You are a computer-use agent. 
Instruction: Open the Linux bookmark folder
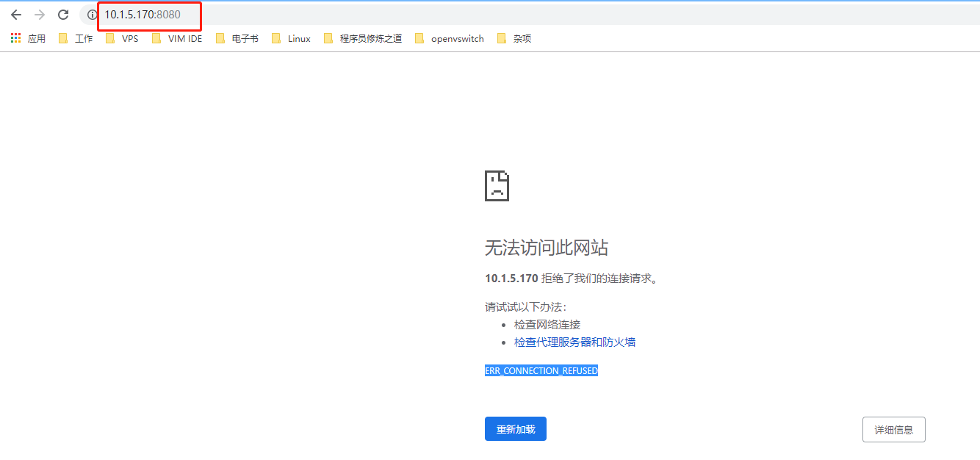[x=291, y=38]
